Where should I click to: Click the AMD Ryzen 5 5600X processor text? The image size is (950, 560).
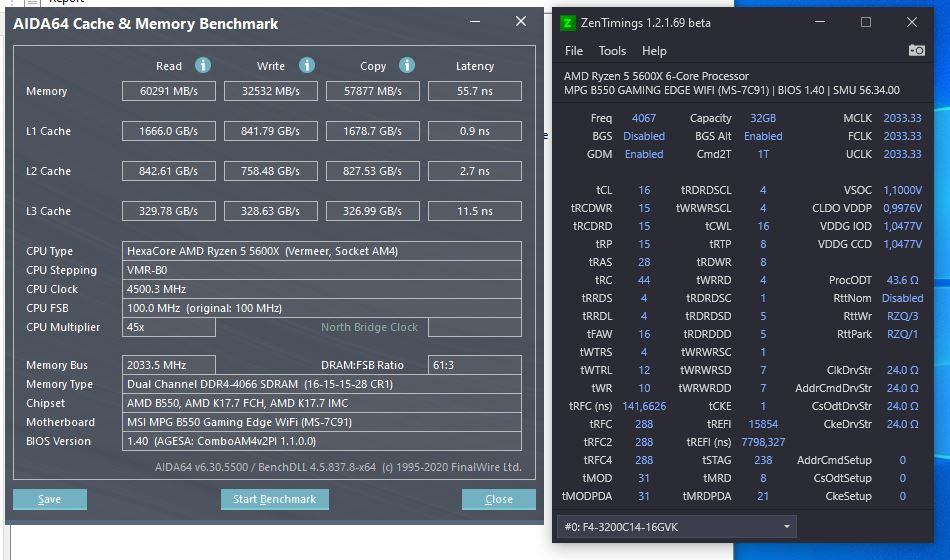[x=656, y=76]
